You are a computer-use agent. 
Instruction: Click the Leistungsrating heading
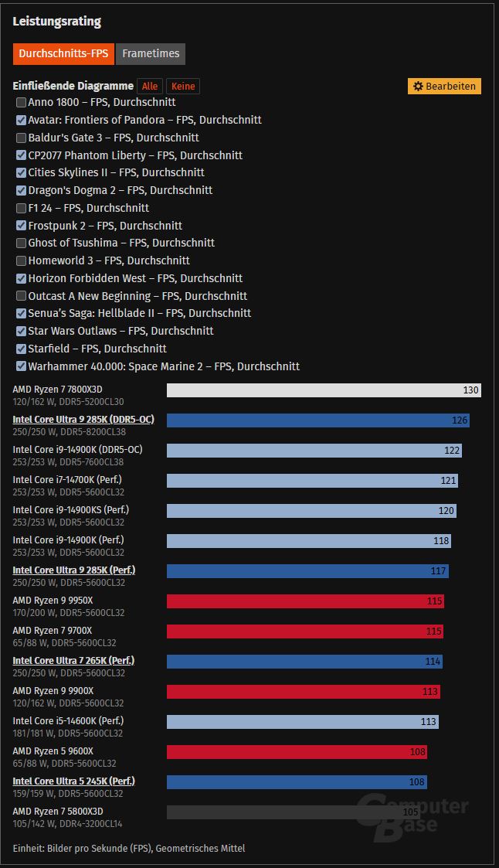pos(57,22)
